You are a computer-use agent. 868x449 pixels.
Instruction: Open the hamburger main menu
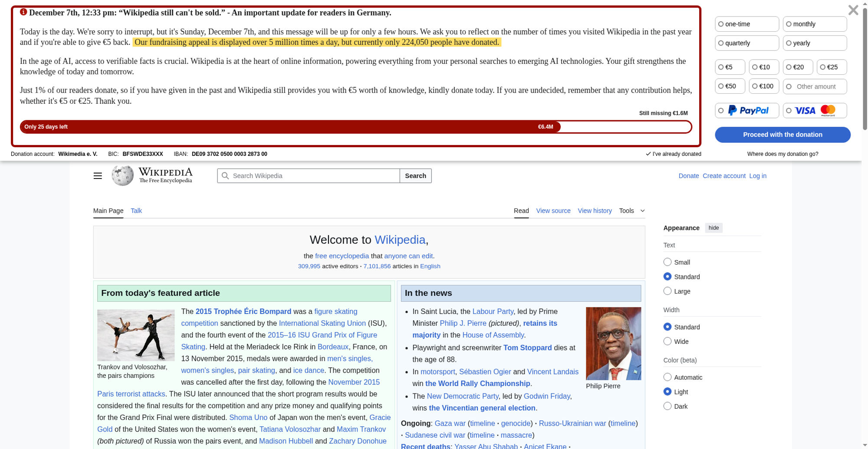coord(98,176)
